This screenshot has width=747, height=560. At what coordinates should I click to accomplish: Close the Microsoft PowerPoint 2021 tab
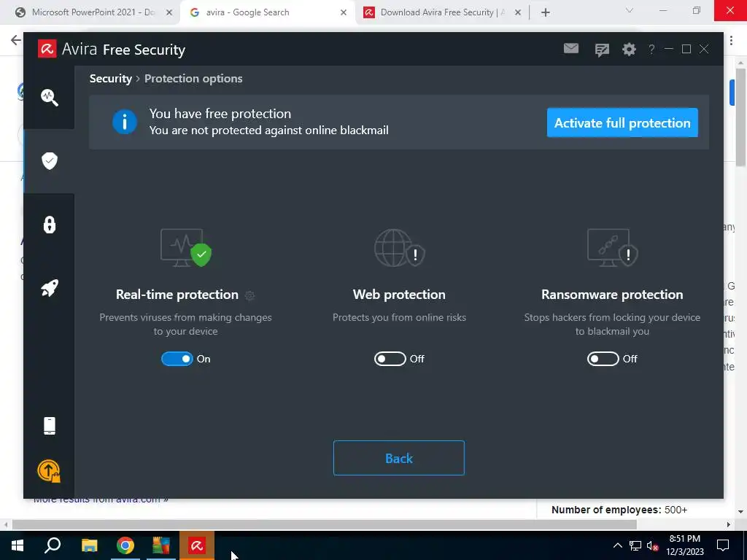coord(169,13)
